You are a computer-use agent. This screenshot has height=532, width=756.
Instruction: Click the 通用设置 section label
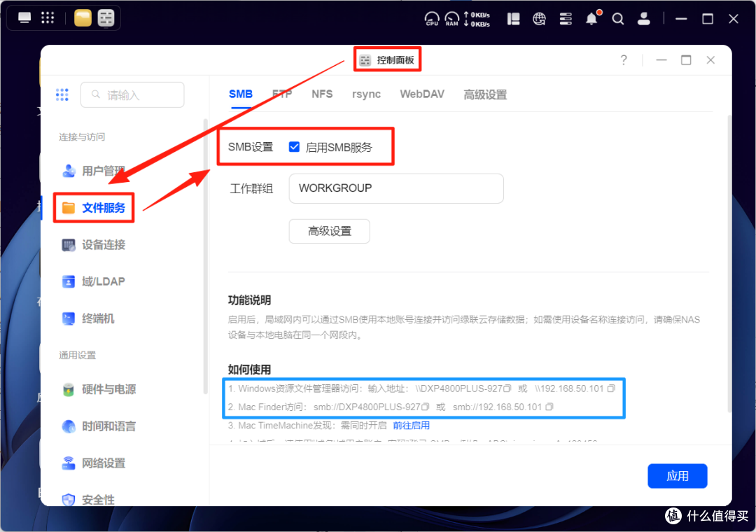[x=77, y=356]
